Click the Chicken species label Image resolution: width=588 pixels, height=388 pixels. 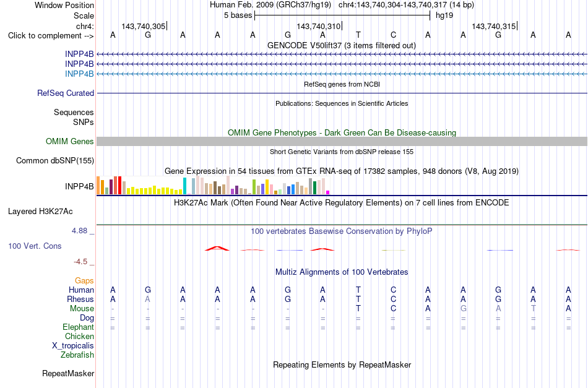coord(79,336)
